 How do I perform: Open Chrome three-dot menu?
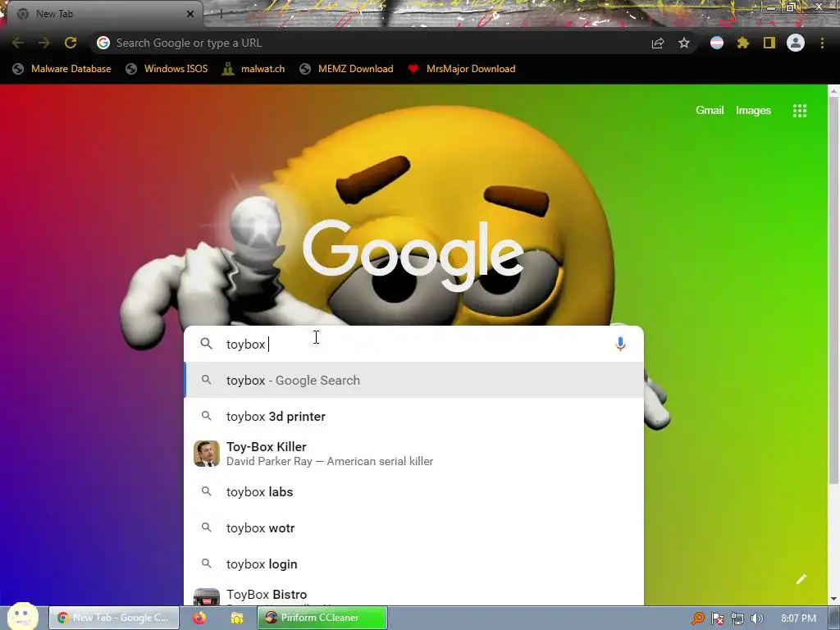coord(822,43)
